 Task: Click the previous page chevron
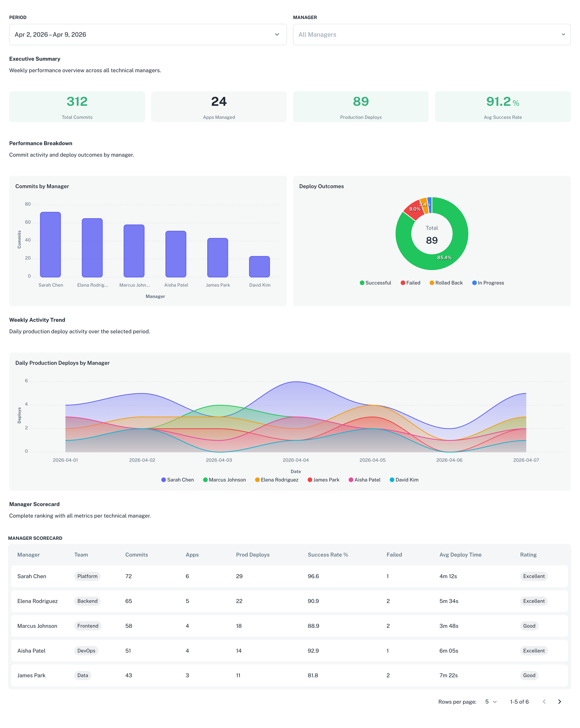coord(544,702)
